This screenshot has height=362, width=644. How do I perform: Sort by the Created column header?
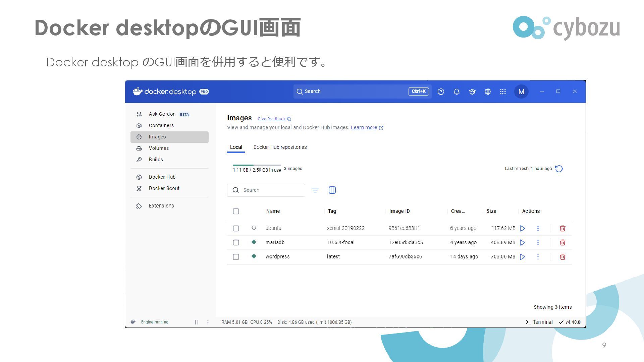(x=458, y=211)
